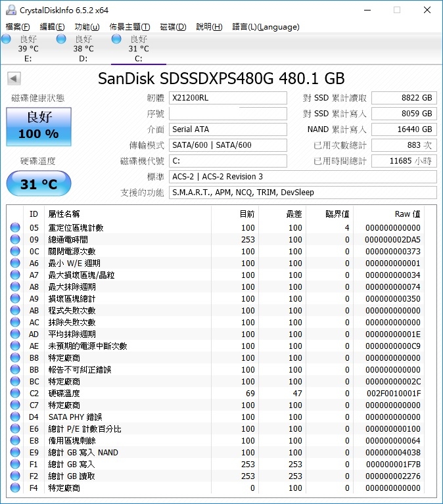Click status icon of row D4 SATA PHY 錯誤
This screenshot has height=504, width=443.
[x=15, y=417]
